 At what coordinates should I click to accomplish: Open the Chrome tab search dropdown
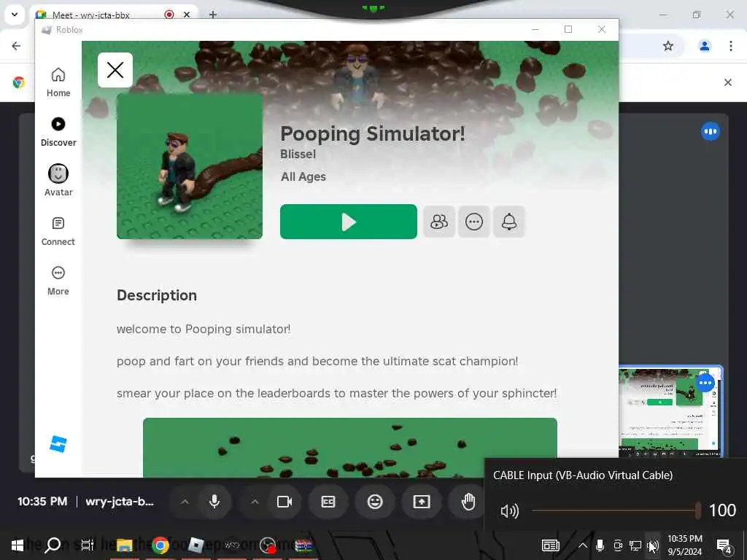click(x=15, y=15)
